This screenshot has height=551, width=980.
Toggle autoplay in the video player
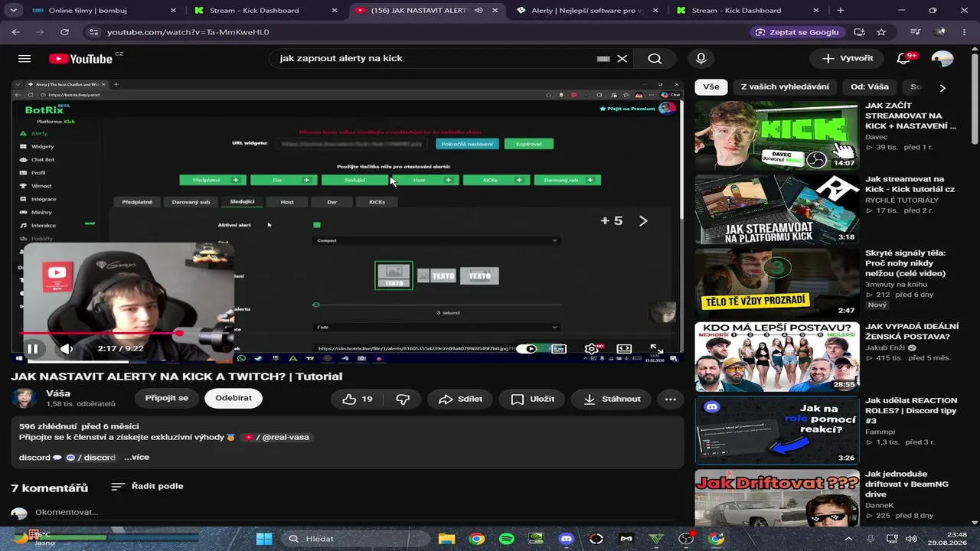pyautogui.click(x=527, y=349)
